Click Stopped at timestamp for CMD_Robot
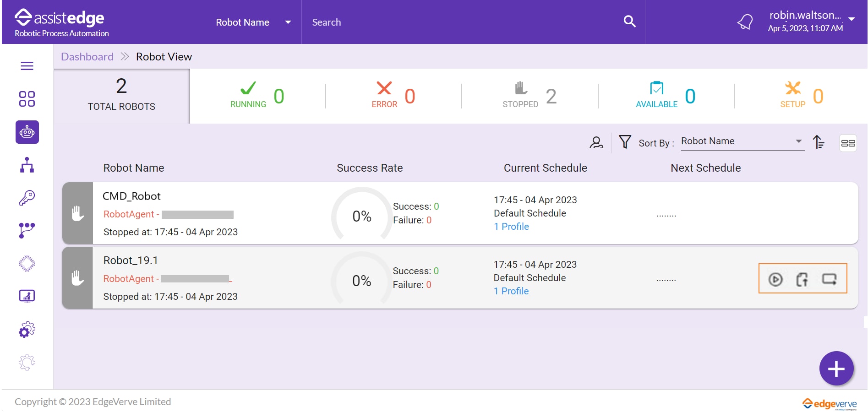 click(170, 232)
